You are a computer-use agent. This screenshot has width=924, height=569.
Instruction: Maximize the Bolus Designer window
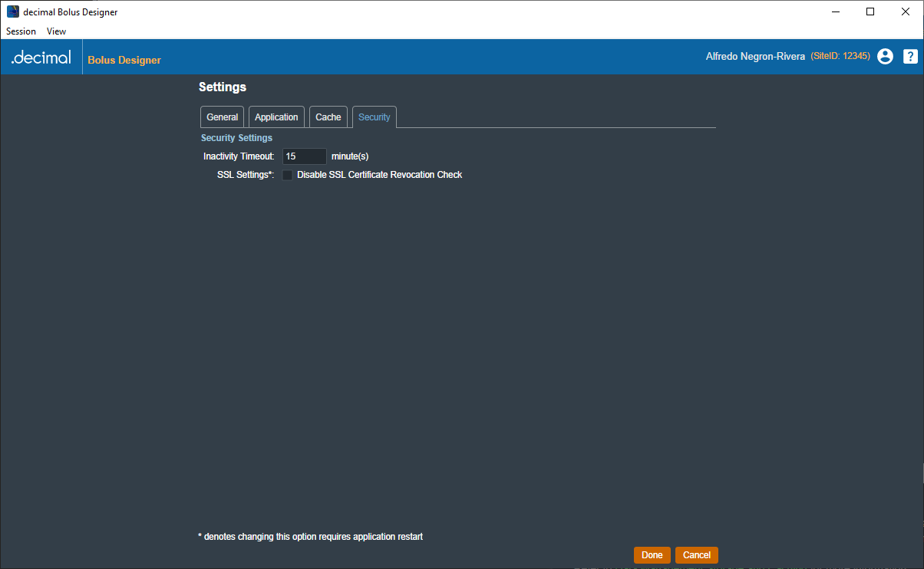[x=870, y=12]
